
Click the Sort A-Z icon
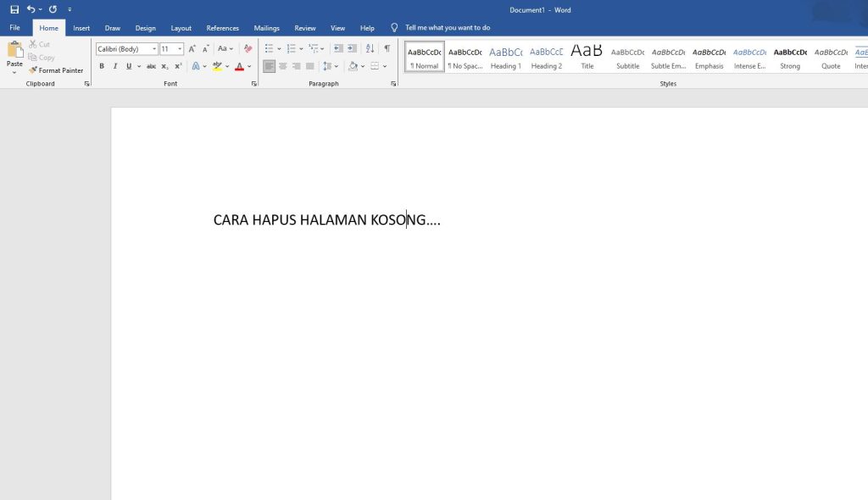[x=370, y=48]
